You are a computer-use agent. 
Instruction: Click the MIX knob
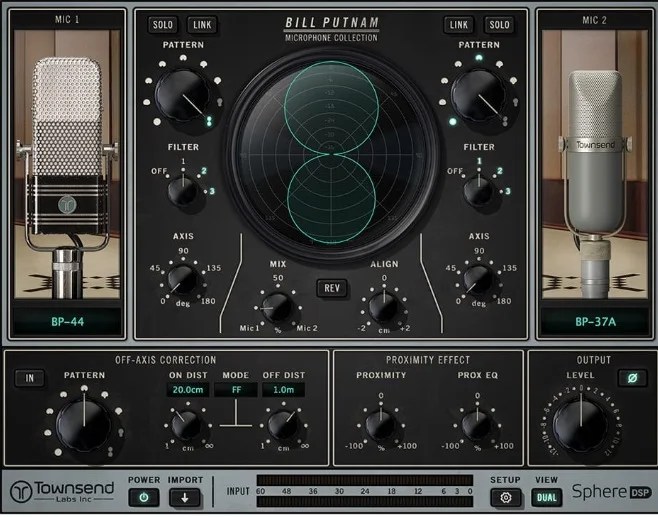(277, 308)
